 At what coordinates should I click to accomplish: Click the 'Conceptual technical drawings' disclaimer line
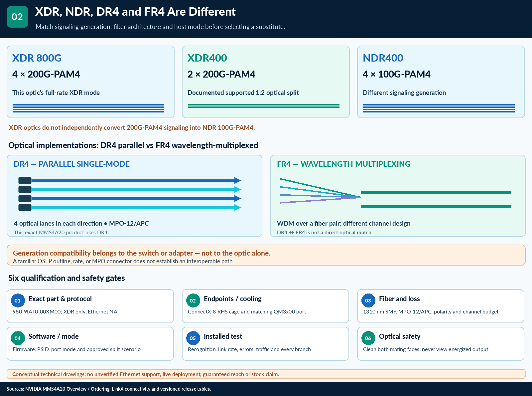(146, 374)
